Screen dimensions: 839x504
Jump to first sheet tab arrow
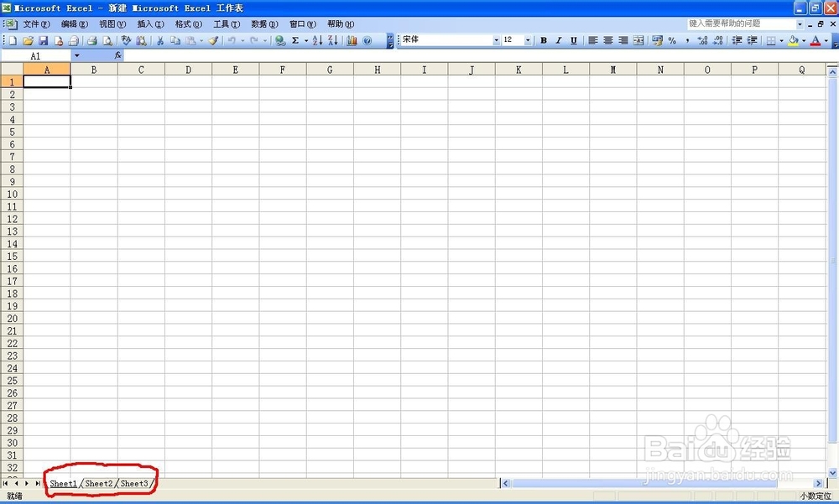point(5,484)
